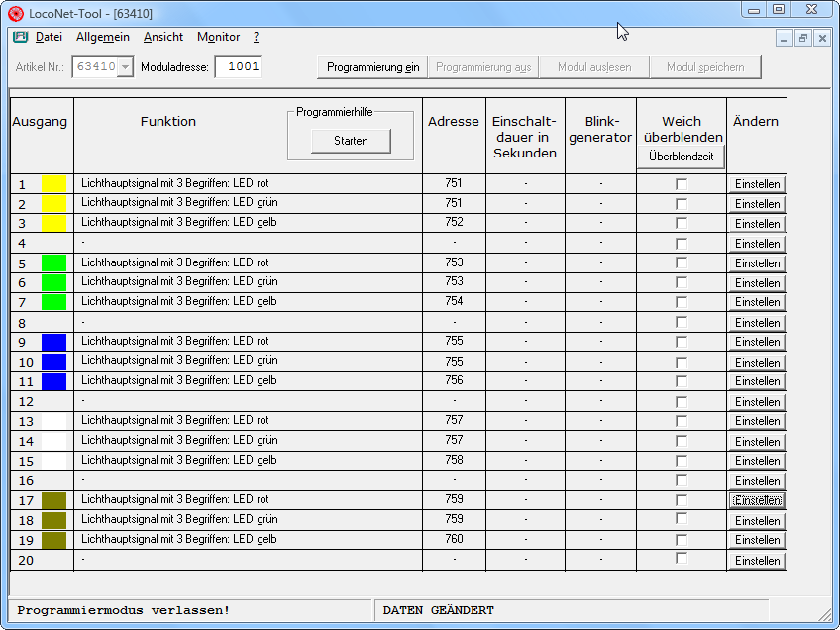
Task: Select the function text of output 13
Action: [x=175, y=420]
